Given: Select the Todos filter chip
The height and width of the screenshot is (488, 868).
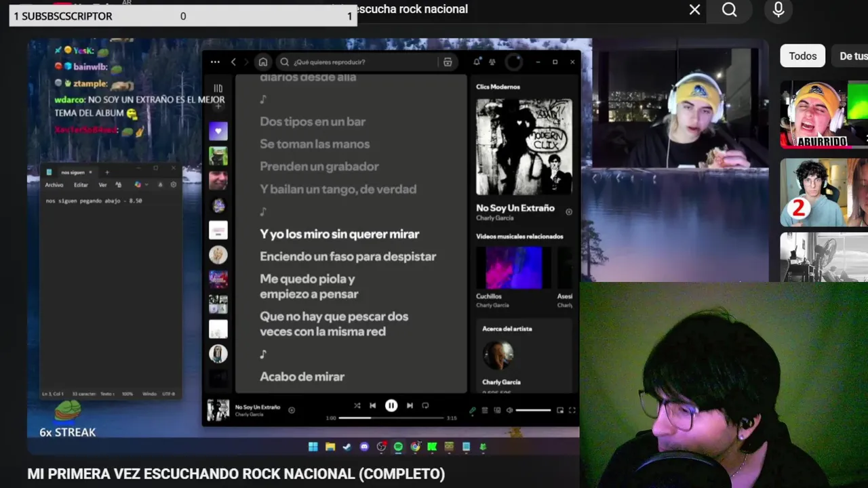Looking at the screenshot, I should pos(802,56).
